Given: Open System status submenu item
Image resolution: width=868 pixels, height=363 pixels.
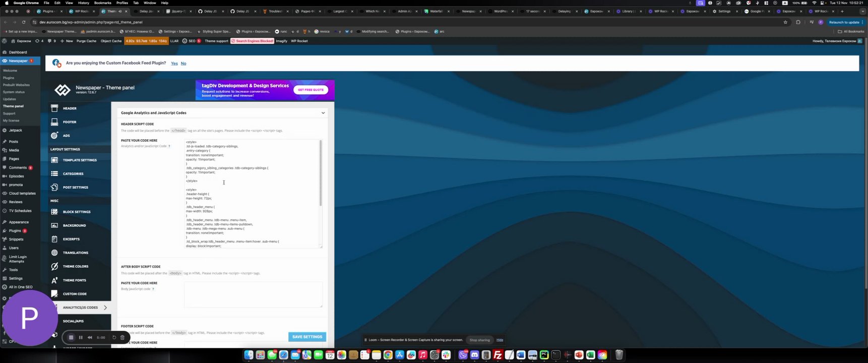Looking at the screenshot, I should (14, 92).
